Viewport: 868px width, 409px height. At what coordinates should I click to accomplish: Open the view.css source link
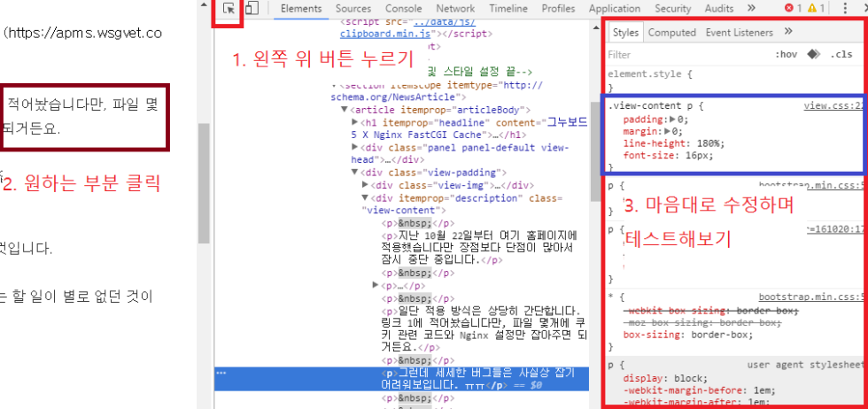pyautogui.click(x=833, y=106)
